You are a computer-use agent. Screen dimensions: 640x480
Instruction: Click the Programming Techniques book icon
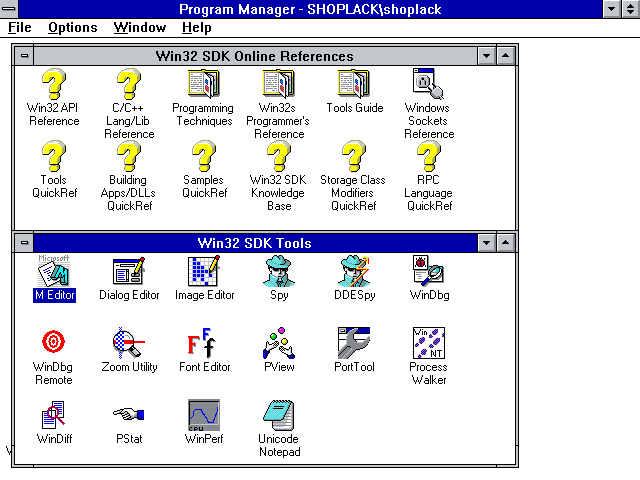(204, 84)
